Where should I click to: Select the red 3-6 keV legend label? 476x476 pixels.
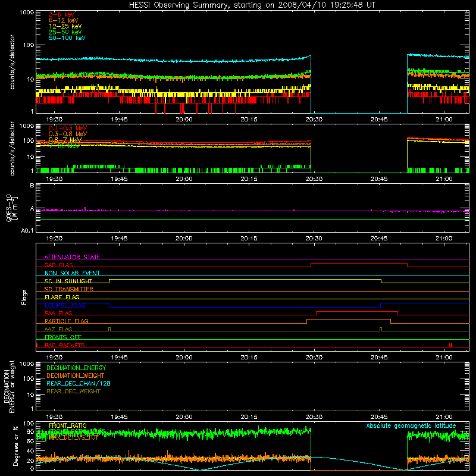coord(62,14)
